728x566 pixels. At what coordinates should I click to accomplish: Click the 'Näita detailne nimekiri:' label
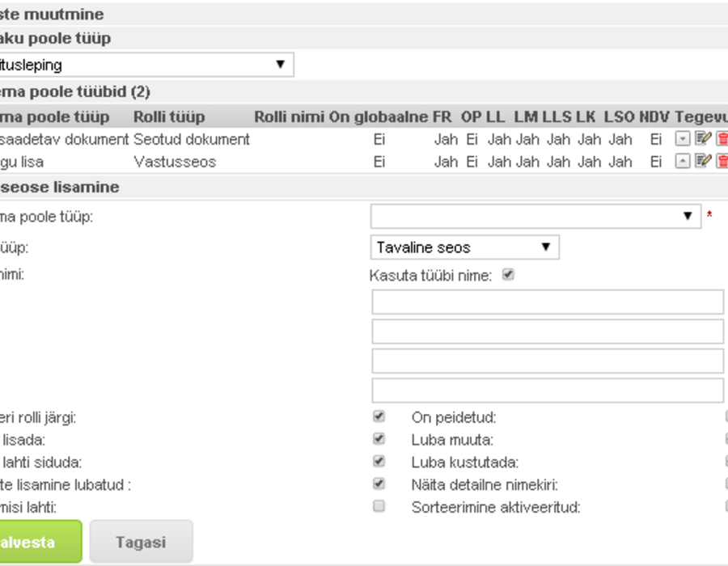485,485
